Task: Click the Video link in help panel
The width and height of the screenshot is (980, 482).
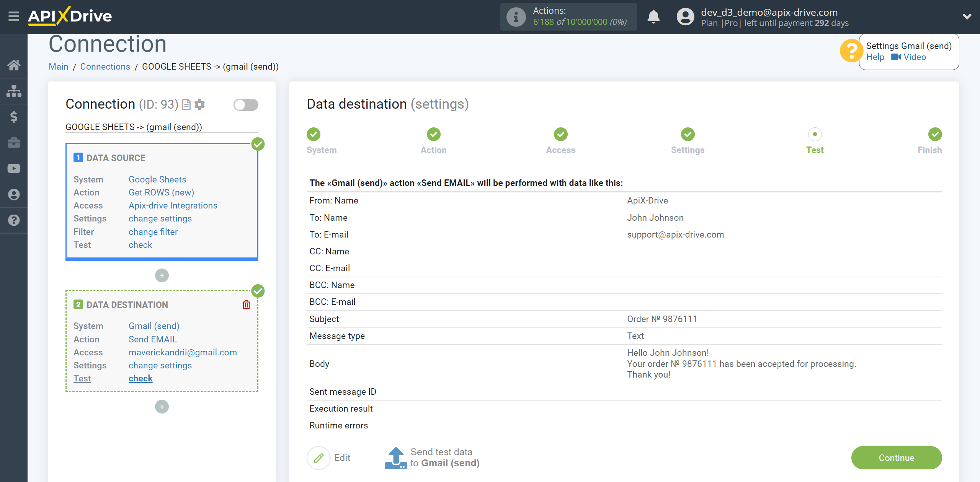Action: 915,57
